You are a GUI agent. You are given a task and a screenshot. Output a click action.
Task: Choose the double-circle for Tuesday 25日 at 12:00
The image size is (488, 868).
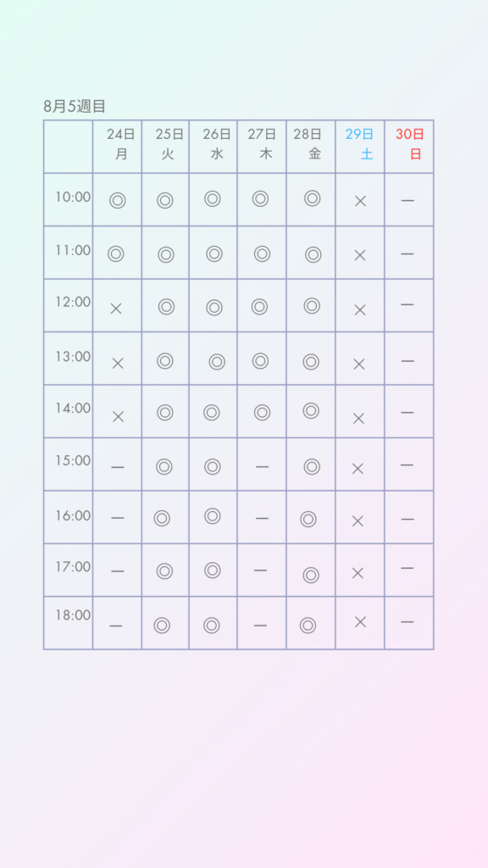point(167,307)
